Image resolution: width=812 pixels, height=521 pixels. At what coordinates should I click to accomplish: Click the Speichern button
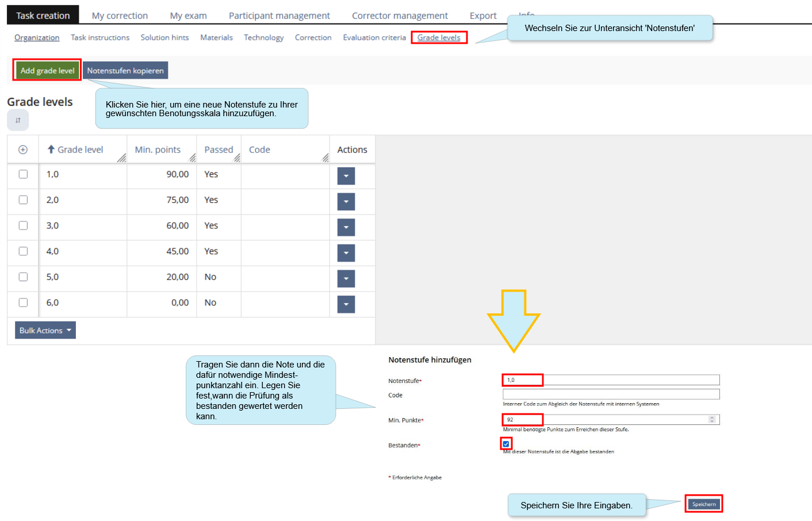tap(703, 504)
